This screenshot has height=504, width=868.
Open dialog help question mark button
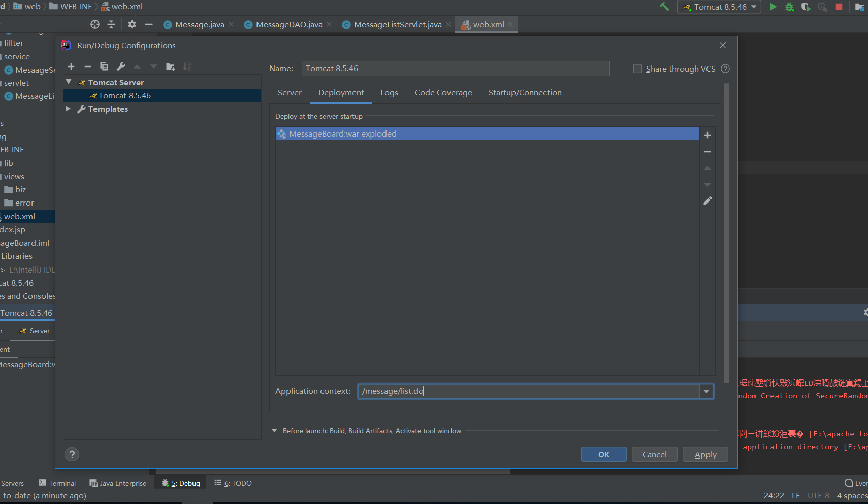tap(72, 454)
